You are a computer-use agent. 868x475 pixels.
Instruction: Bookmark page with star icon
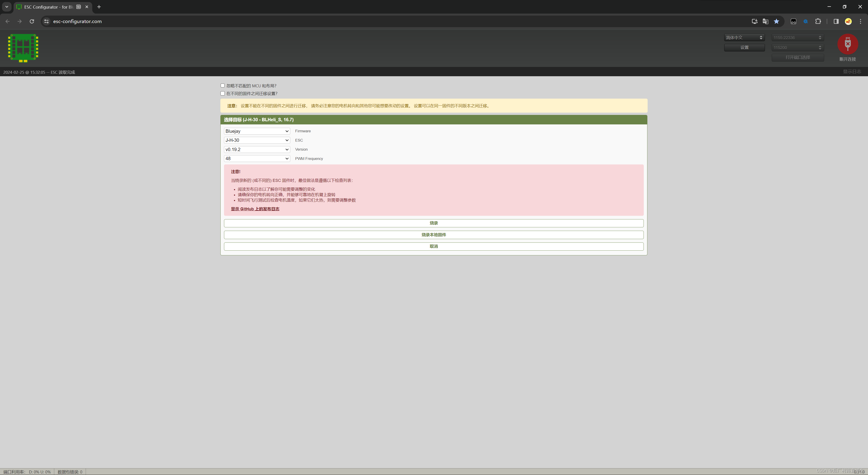point(776,21)
